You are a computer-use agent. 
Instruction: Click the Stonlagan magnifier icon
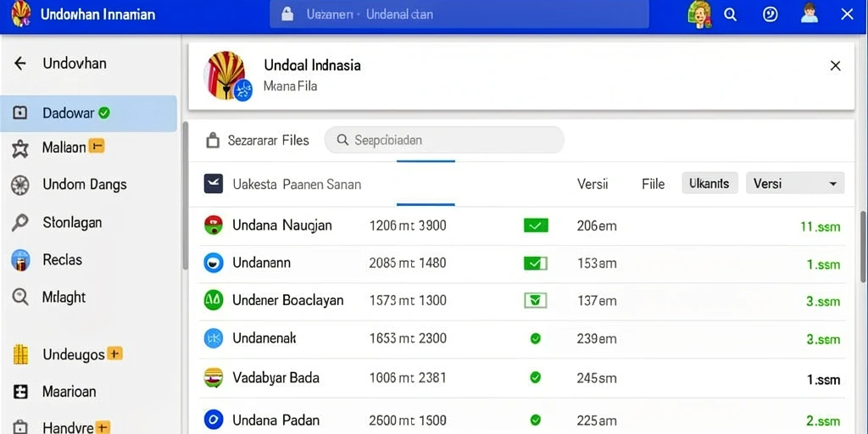tap(20, 223)
